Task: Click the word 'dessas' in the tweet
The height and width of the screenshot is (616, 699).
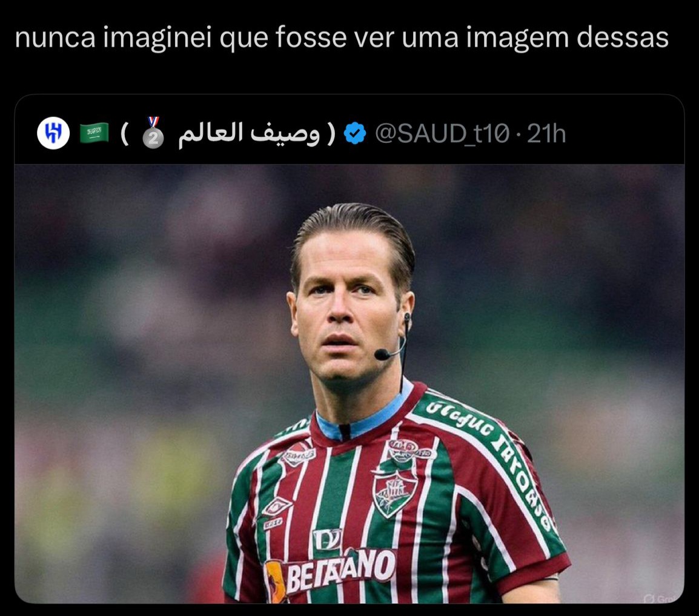Action: coord(622,38)
